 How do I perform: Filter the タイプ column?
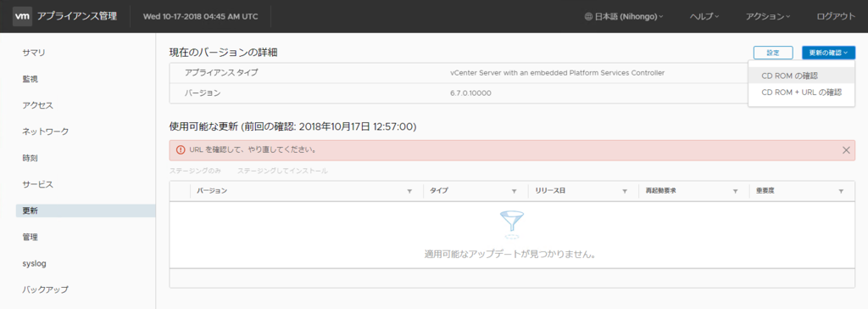[515, 191]
